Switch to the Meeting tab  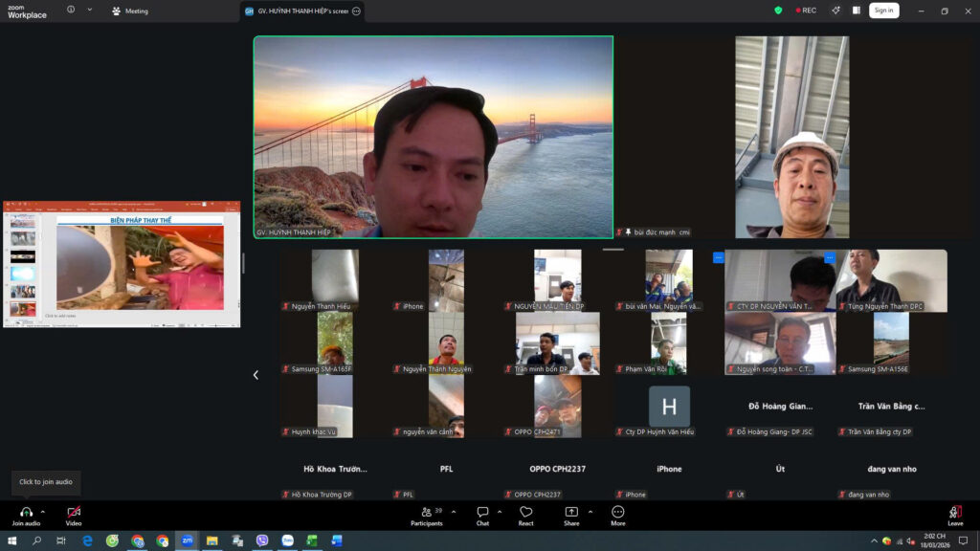[x=130, y=11]
